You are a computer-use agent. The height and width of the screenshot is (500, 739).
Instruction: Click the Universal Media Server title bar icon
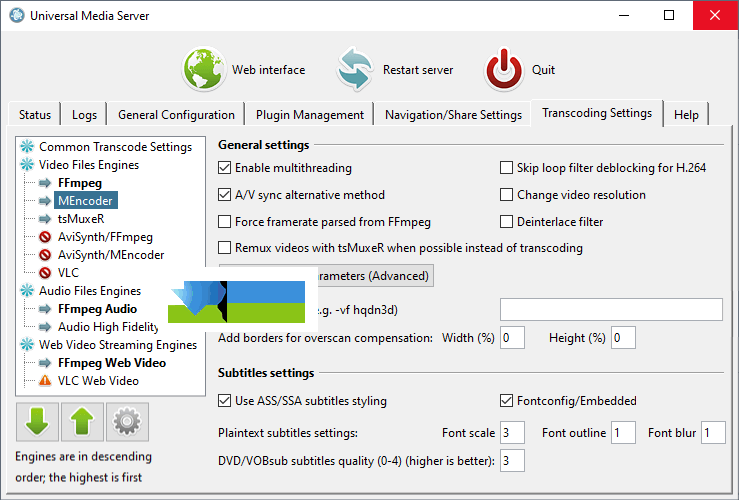(x=17, y=16)
